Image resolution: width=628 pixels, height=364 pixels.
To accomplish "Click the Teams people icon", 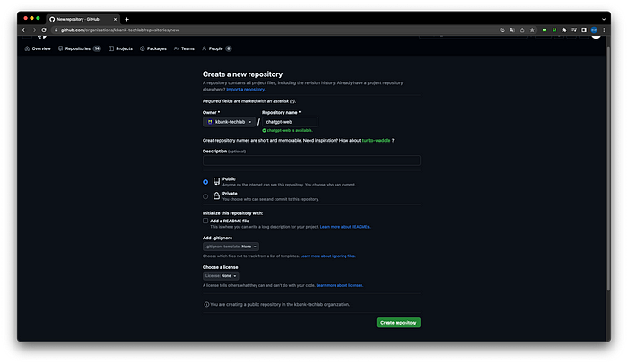I will pos(176,48).
